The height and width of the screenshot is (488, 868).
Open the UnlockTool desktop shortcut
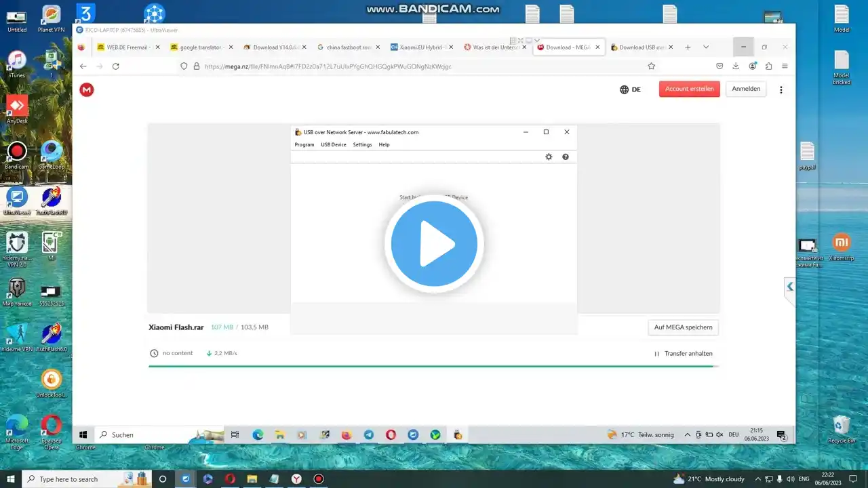point(52,384)
